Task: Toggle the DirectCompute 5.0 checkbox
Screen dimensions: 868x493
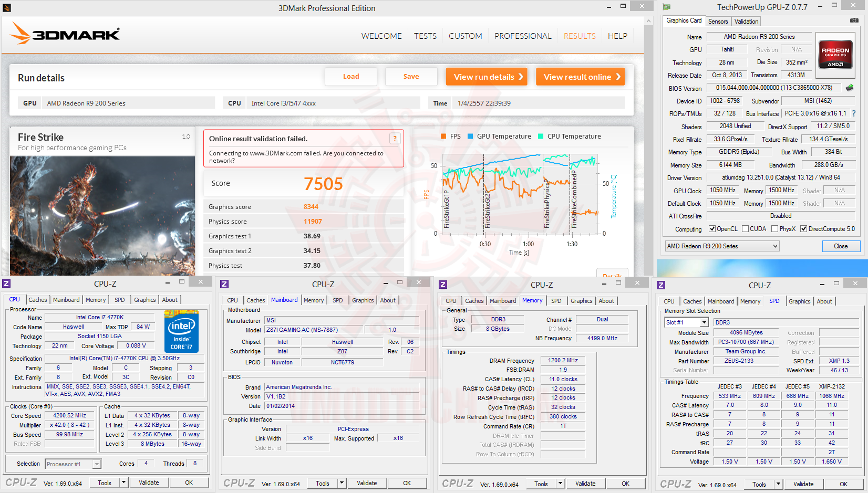Action: point(803,229)
